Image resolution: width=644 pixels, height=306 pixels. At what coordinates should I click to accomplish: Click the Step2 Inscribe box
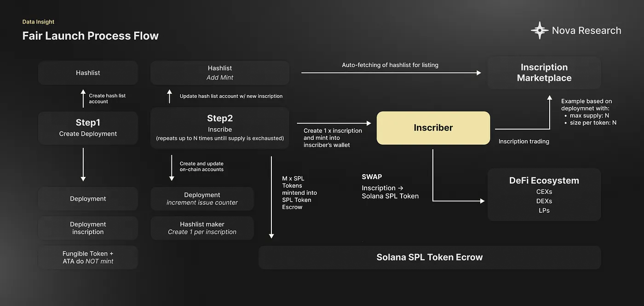pos(220,128)
